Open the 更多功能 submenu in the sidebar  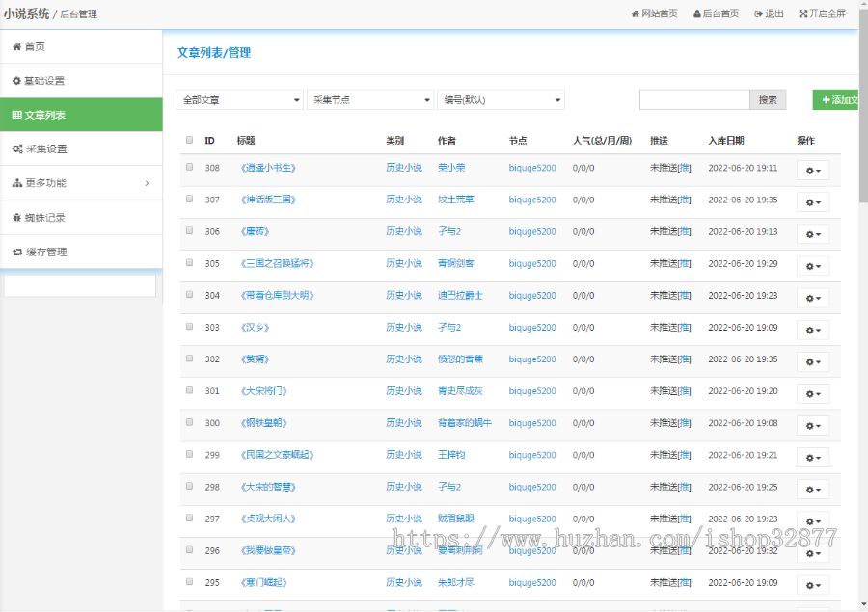pyautogui.click(x=81, y=183)
